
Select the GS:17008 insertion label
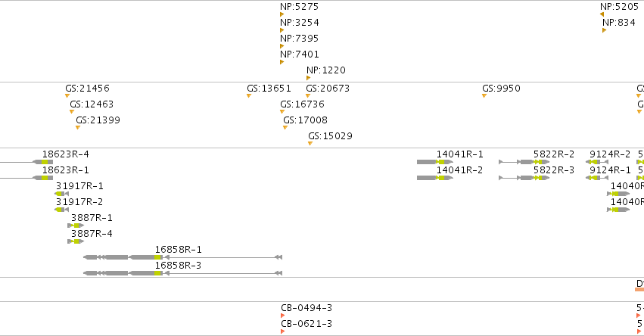pyautogui.click(x=305, y=120)
